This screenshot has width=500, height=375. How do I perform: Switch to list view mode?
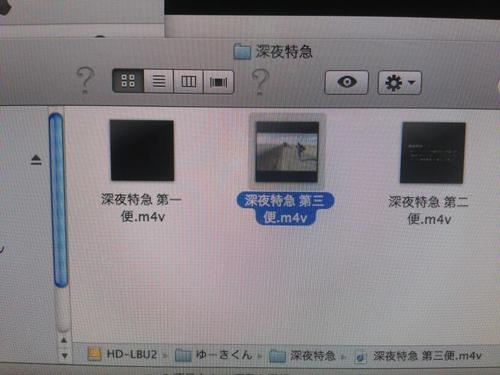[159, 81]
